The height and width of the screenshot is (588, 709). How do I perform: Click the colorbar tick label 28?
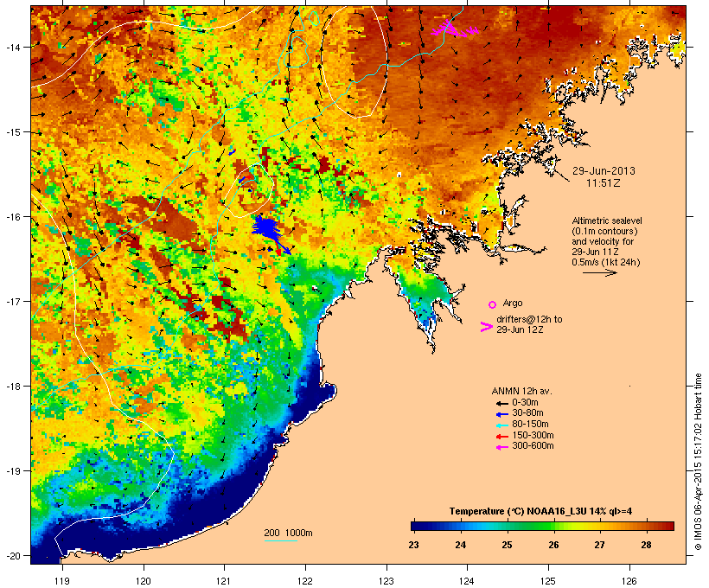click(x=646, y=545)
